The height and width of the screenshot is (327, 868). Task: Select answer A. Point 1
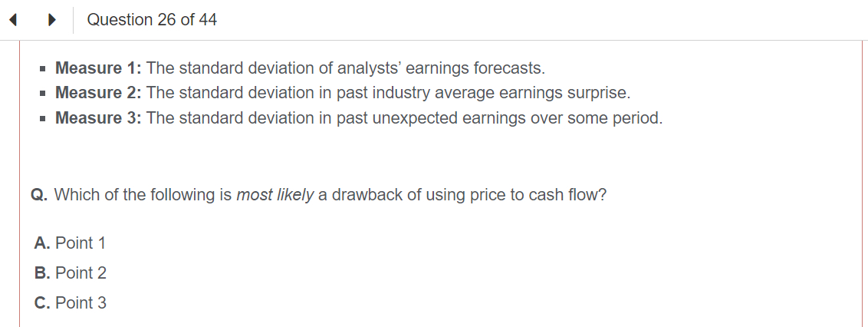tap(70, 243)
